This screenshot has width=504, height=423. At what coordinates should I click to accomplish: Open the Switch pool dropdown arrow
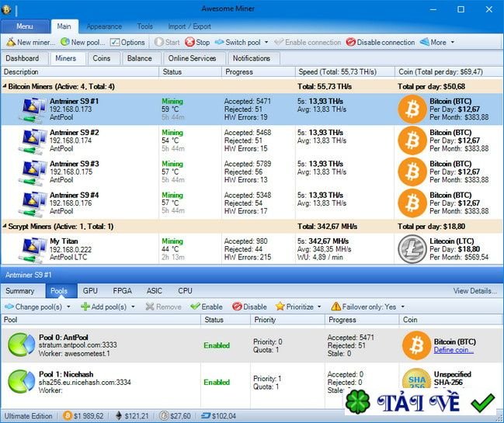(x=266, y=42)
